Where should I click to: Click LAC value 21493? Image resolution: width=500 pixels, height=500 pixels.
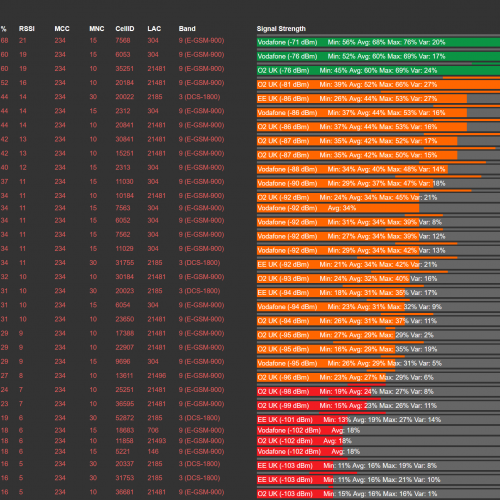click(157, 441)
